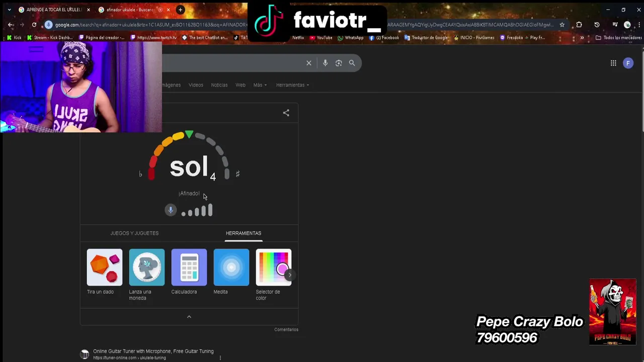Open Chrome three-dot menu
The image size is (644, 362).
click(x=639, y=25)
